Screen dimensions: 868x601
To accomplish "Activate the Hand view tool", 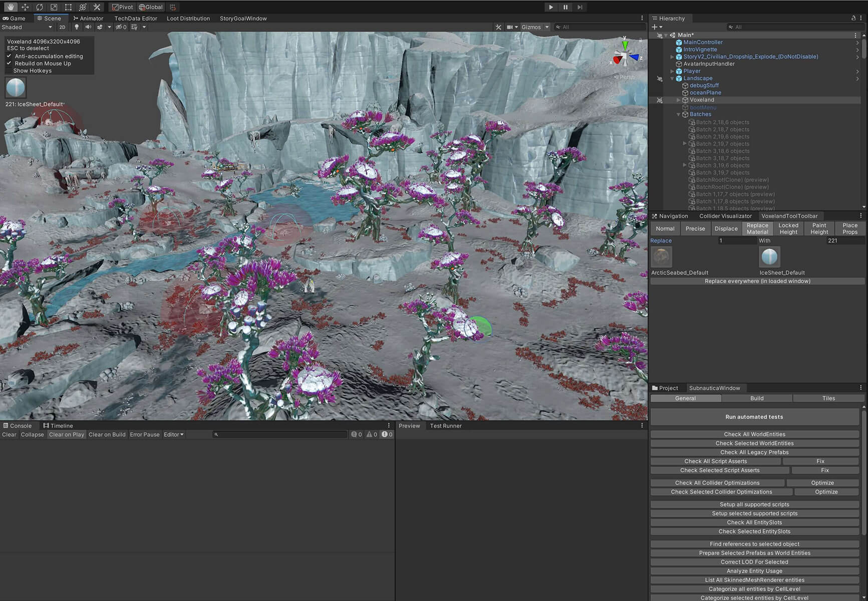I will (10, 7).
